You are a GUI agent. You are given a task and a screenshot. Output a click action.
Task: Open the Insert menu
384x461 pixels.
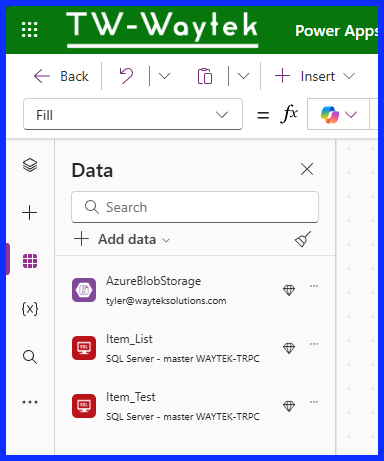(x=315, y=76)
